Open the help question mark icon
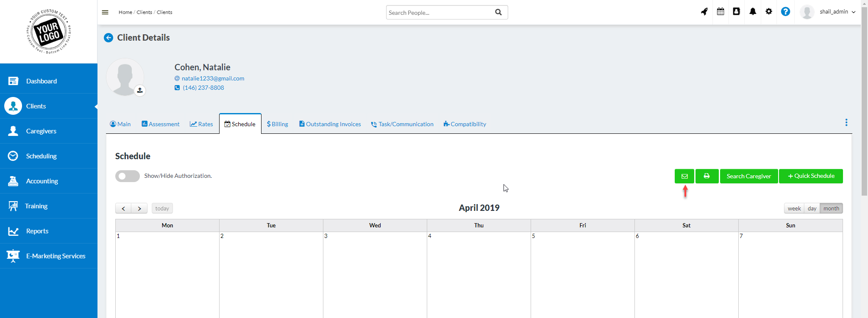This screenshot has height=318, width=868. click(x=785, y=12)
